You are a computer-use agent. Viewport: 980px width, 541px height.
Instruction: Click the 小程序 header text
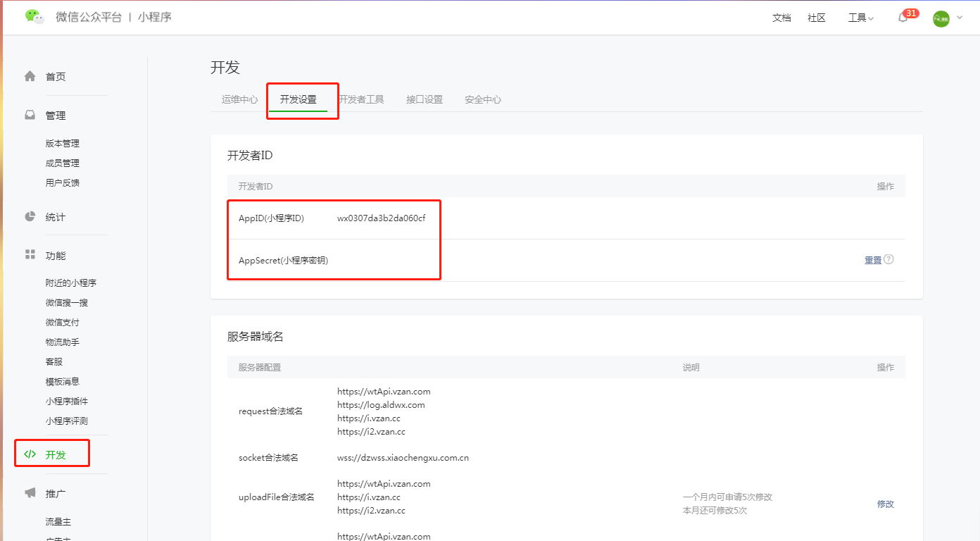pyautogui.click(x=154, y=17)
